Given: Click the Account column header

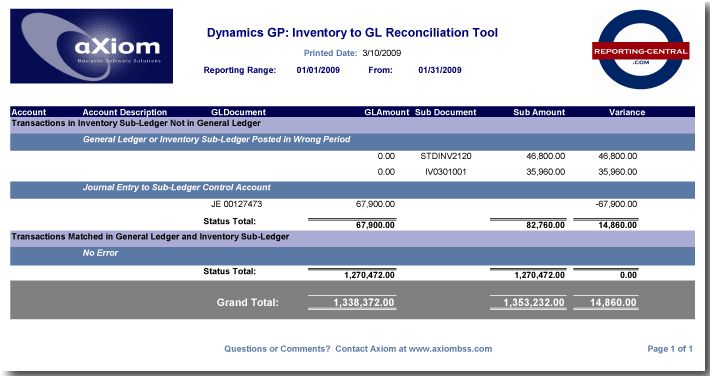Looking at the screenshot, I should pyautogui.click(x=29, y=112).
